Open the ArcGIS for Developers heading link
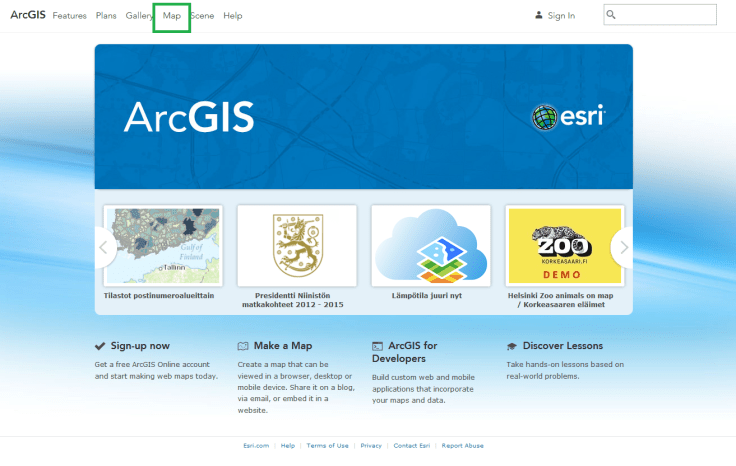Image resolution: width=736 pixels, height=466 pixels. point(412,352)
